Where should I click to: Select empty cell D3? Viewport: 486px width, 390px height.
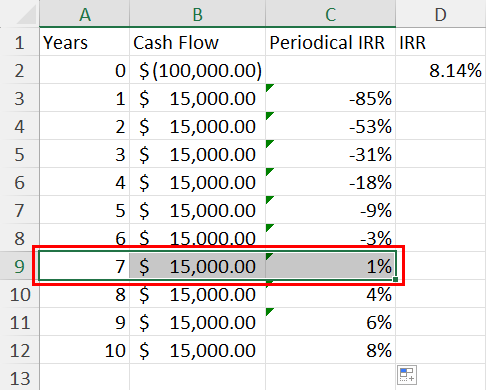click(x=441, y=98)
